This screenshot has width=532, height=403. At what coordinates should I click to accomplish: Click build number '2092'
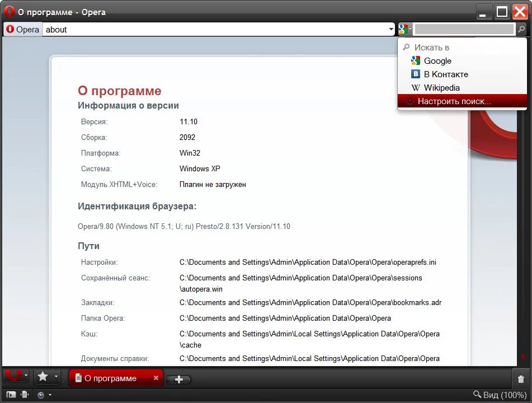tap(187, 137)
